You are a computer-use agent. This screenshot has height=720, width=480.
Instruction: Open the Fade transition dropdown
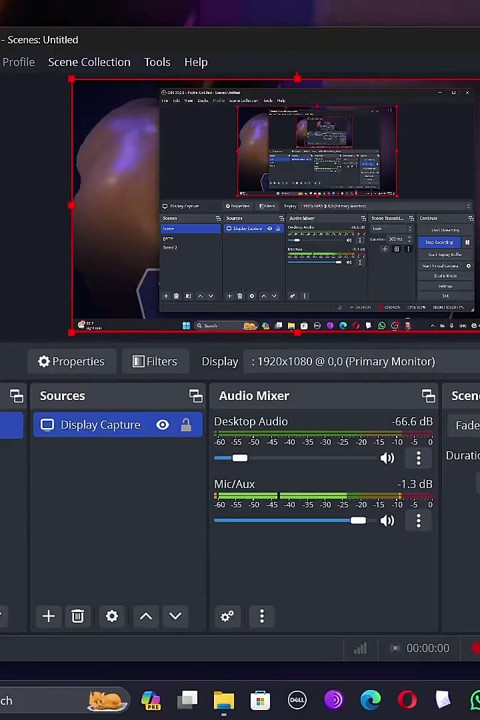point(464,425)
